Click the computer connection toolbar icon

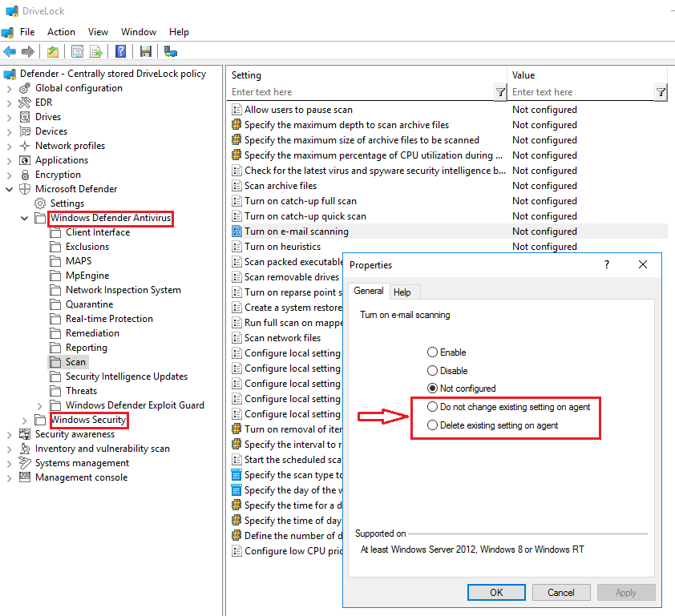(171, 52)
